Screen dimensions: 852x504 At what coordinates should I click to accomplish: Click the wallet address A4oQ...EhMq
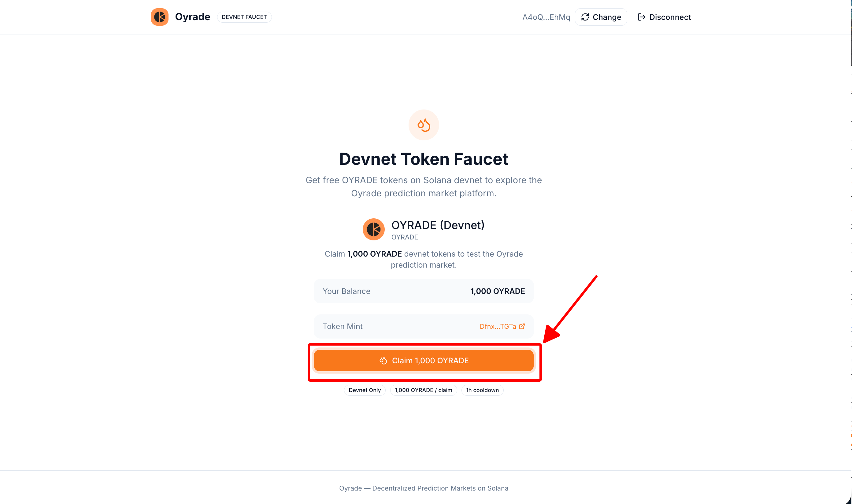(546, 17)
